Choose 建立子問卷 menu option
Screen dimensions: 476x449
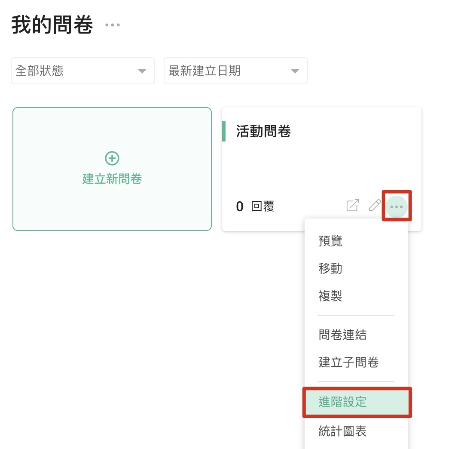pos(348,362)
